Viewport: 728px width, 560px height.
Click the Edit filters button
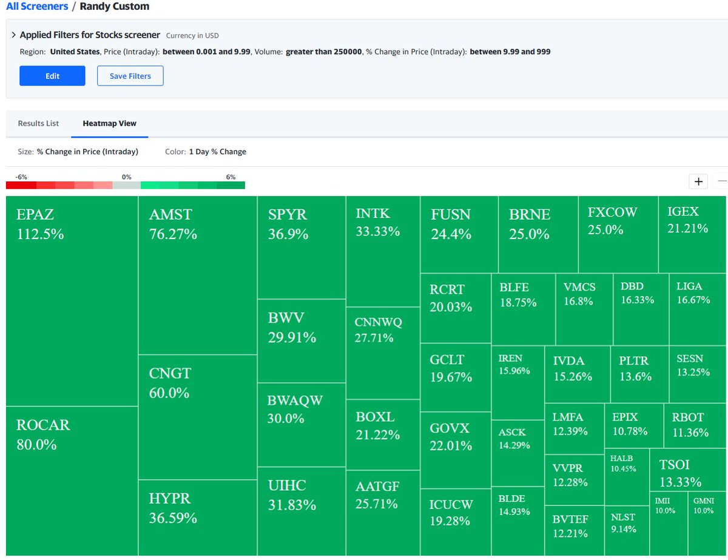coord(52,75)
